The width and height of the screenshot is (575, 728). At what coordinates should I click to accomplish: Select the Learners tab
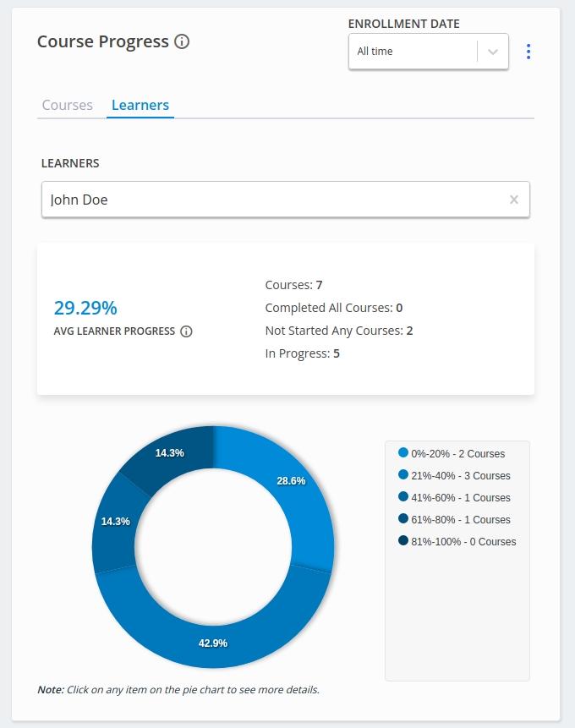(140, 106)
